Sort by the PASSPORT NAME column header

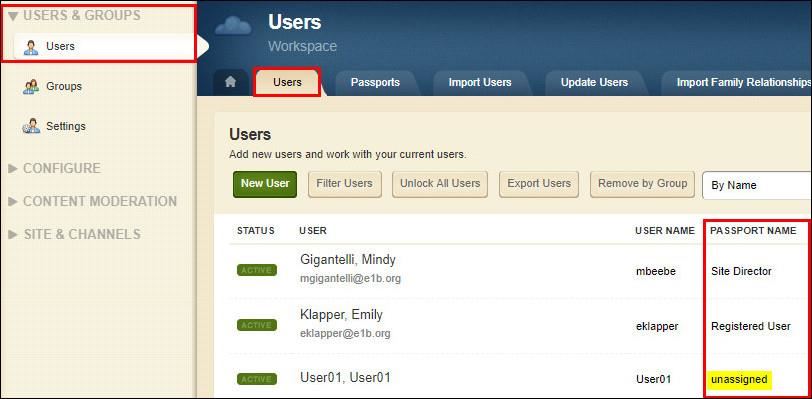click(x=753, y=231)
